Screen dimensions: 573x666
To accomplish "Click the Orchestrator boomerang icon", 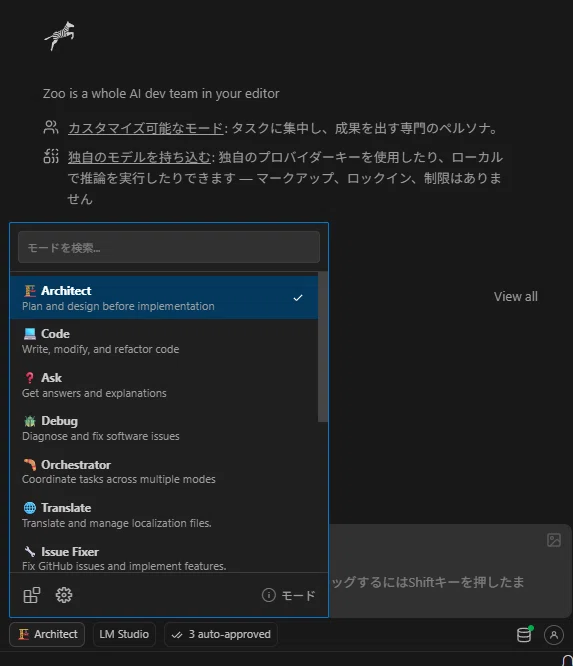I will coord(30,465).
